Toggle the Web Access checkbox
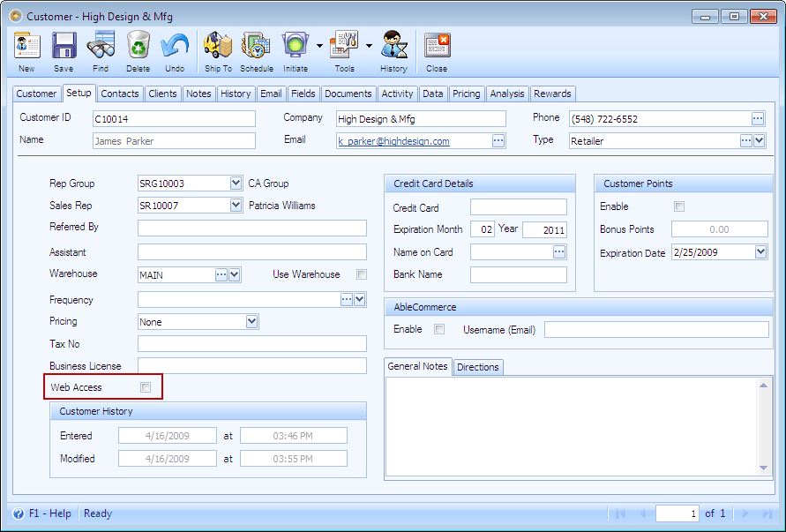 pos(146,387)
